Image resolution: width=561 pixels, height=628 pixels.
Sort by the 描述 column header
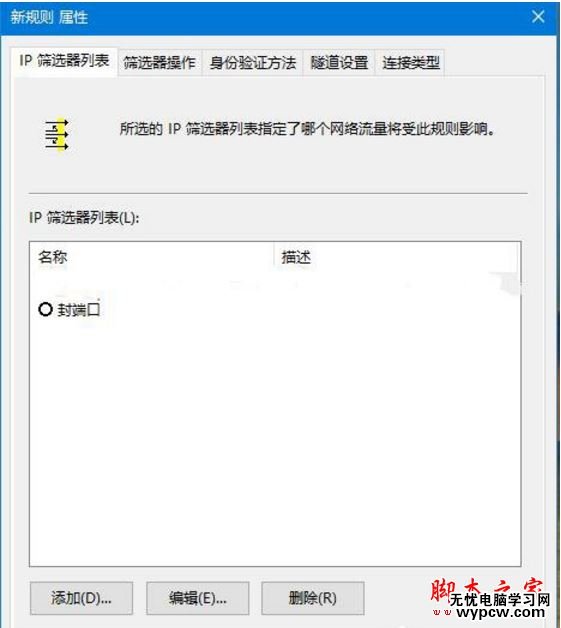point(396,257)
